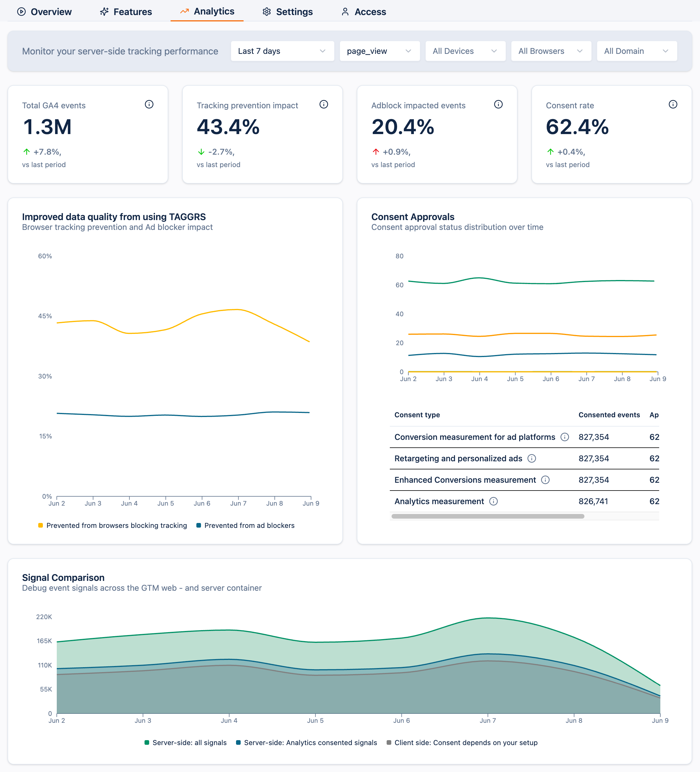Click info icon beside Retargeting and personalized ads
The height and width of the screenshot is (772, 700).
coord(531,458)
